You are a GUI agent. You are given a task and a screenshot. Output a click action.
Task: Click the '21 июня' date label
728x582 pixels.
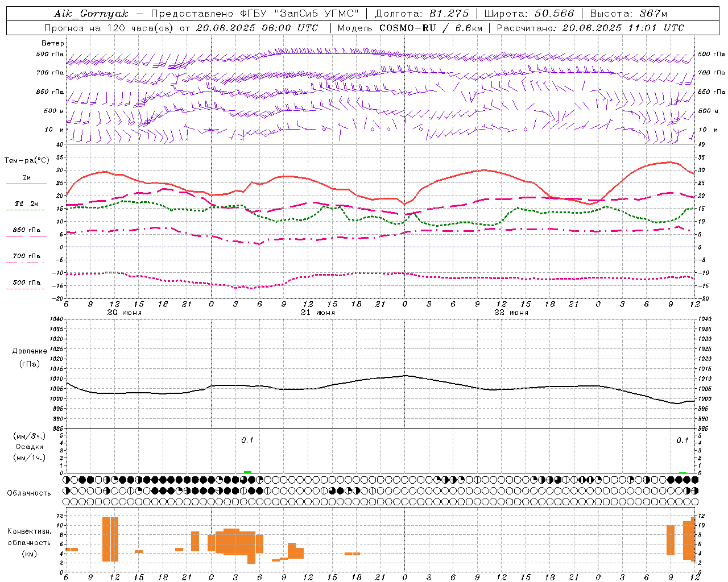click(x=318, y=313)
